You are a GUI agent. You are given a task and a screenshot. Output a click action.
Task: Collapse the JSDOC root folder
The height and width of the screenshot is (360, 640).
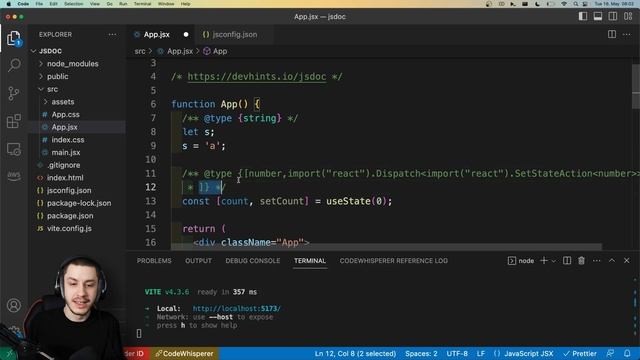pos(50,51)
